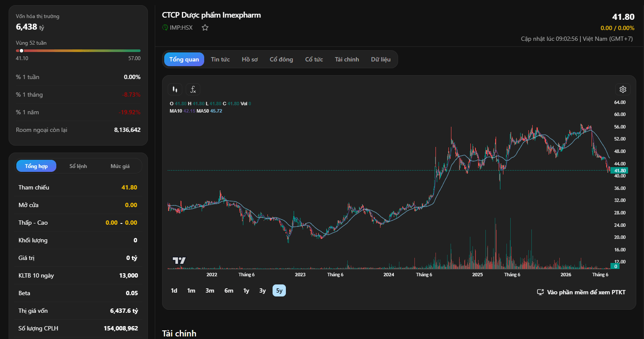Add IMP to favorites with star icon
Screen dimensions: 644x339
click(205, 27)
